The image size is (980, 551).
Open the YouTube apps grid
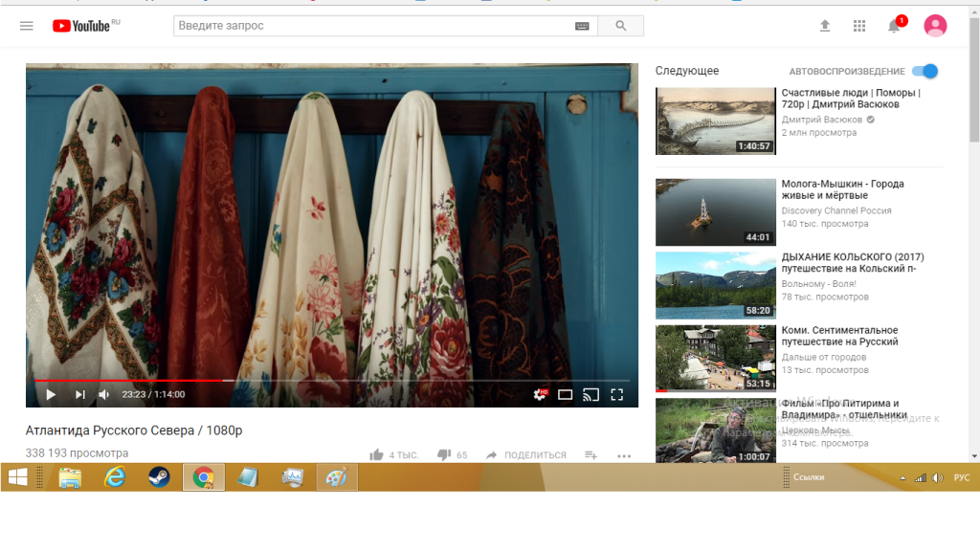pos(859,26)
